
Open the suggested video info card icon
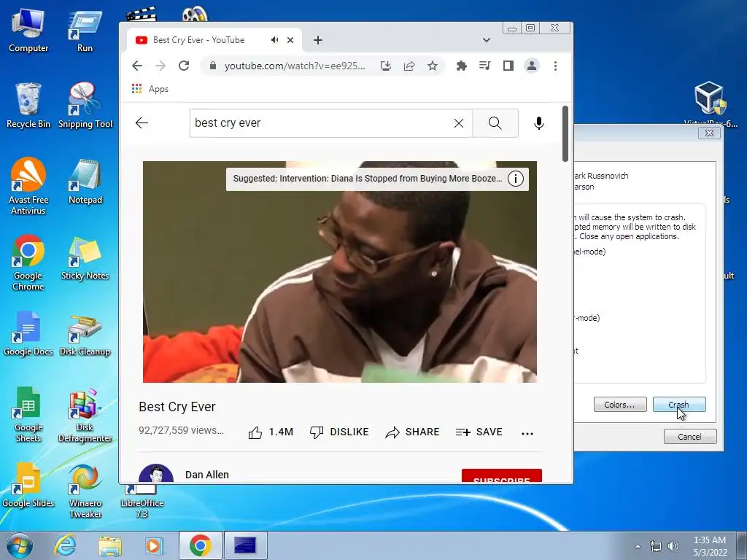pos(516,179)
